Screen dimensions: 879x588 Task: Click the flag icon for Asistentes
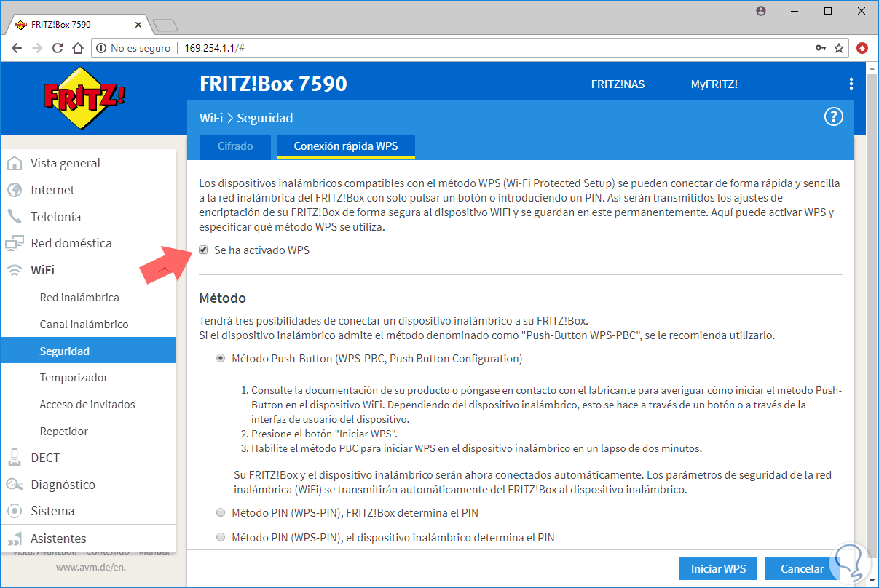tap(15, 539)
